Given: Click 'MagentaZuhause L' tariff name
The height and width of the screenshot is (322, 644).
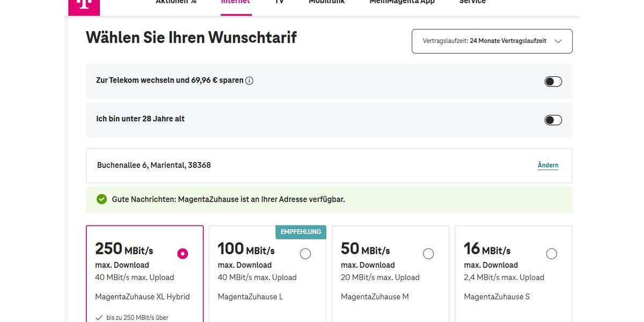Looking at the screenshot, I should [250, 297].
